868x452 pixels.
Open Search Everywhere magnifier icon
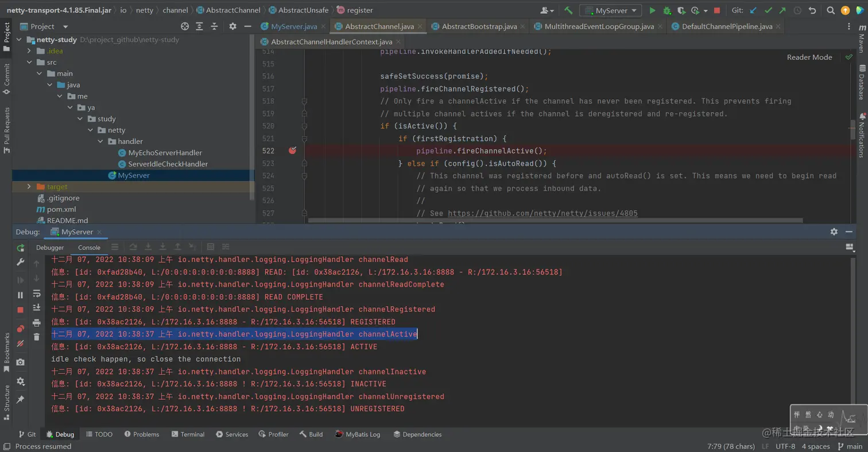pyautogui.click(x=831, y=10)
